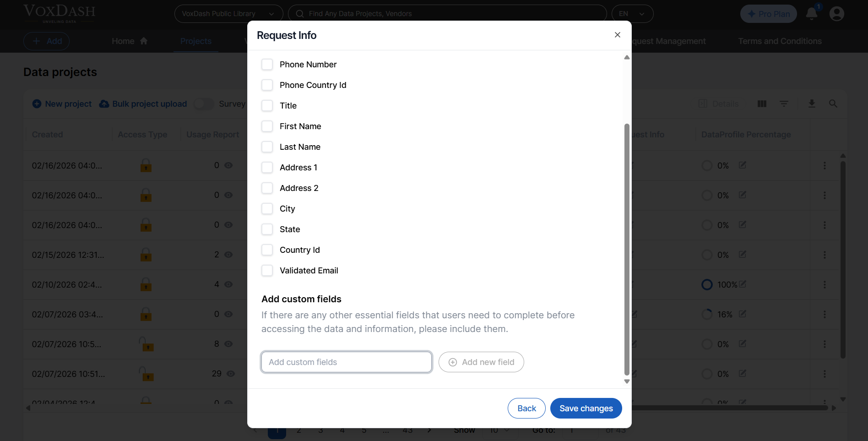Image resolution: width=868 pixels, height=441 pixels.
Task: Open the user profile avatar menu
Action: click(836, 13)
